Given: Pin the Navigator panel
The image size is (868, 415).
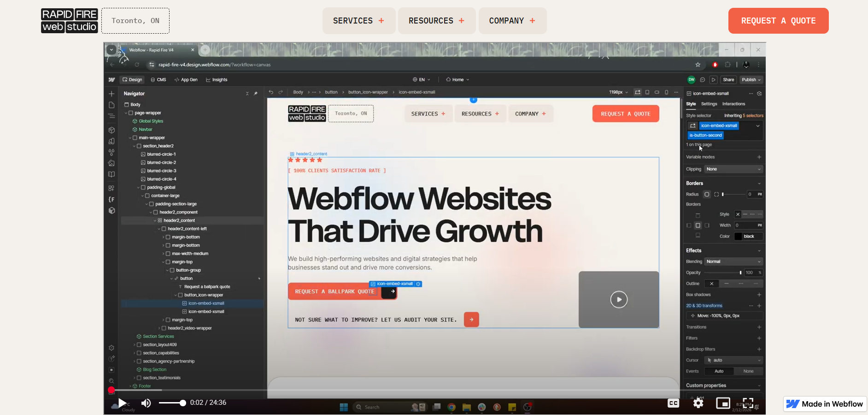Looking at the screenshot, I should tap(256, 93).
